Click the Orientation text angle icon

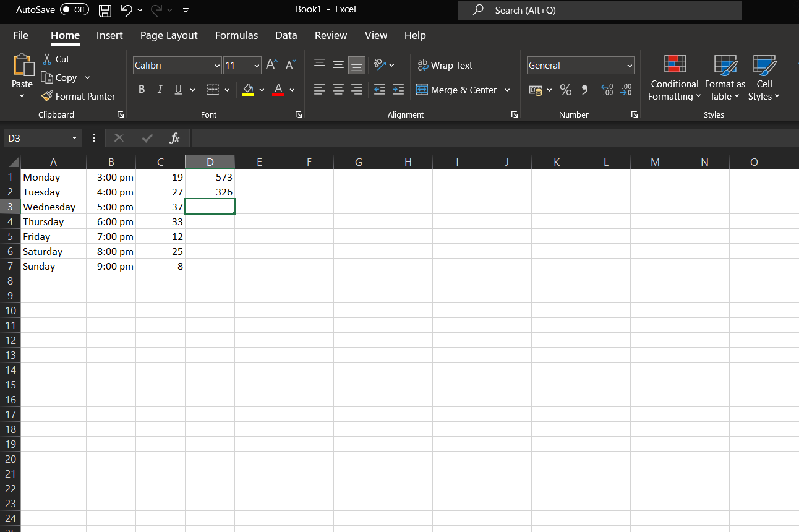pos(380,64)
